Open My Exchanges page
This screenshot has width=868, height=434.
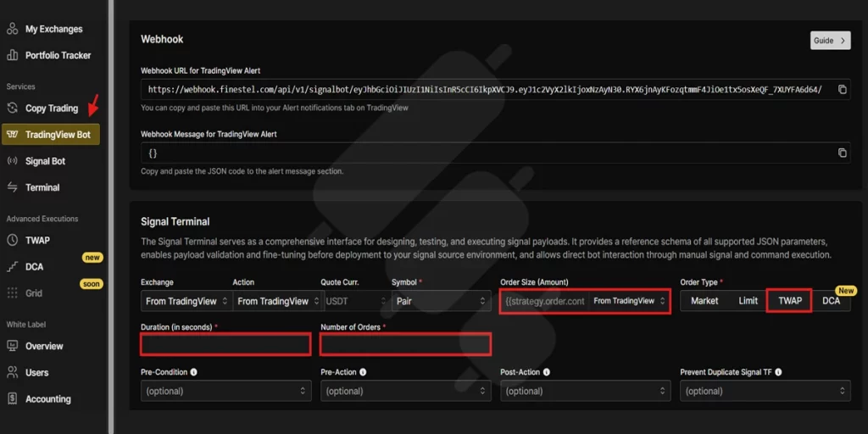53,29
